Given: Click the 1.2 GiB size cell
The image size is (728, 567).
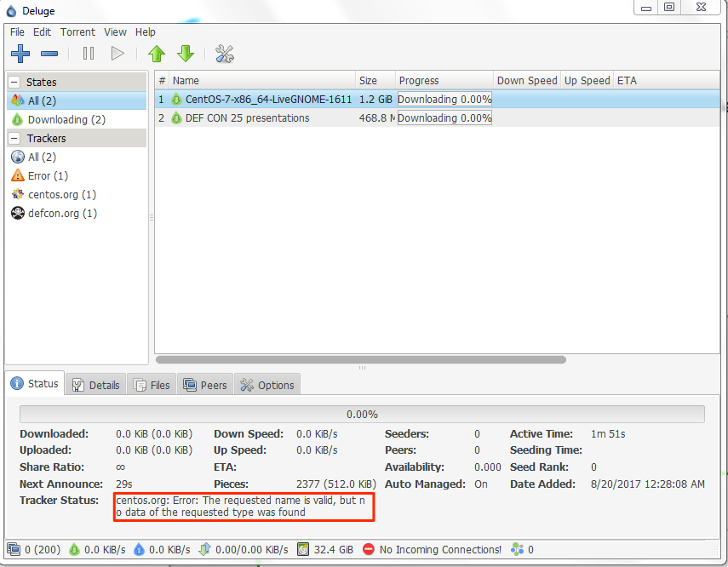Looking at the screenshot, I should [375, 100].
